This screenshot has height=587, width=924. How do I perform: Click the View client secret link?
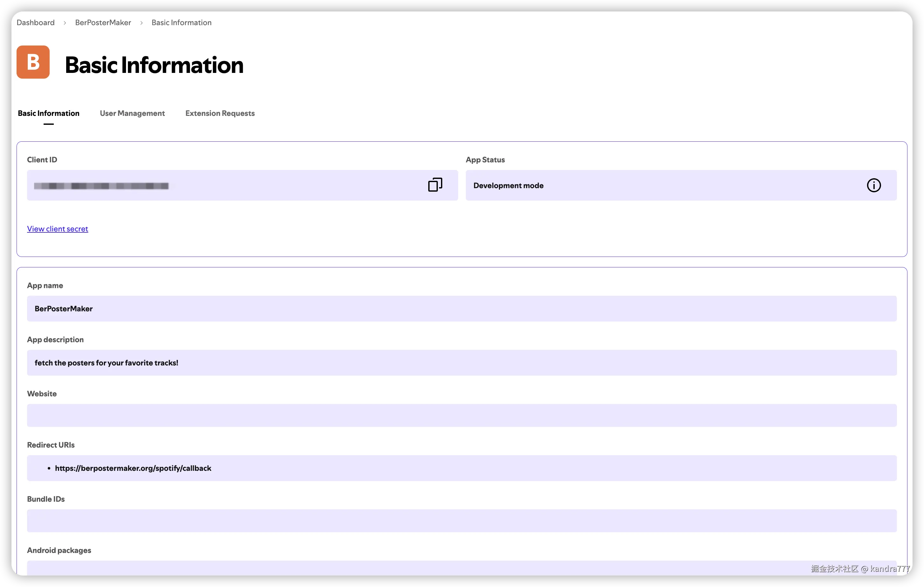(58, 229)
